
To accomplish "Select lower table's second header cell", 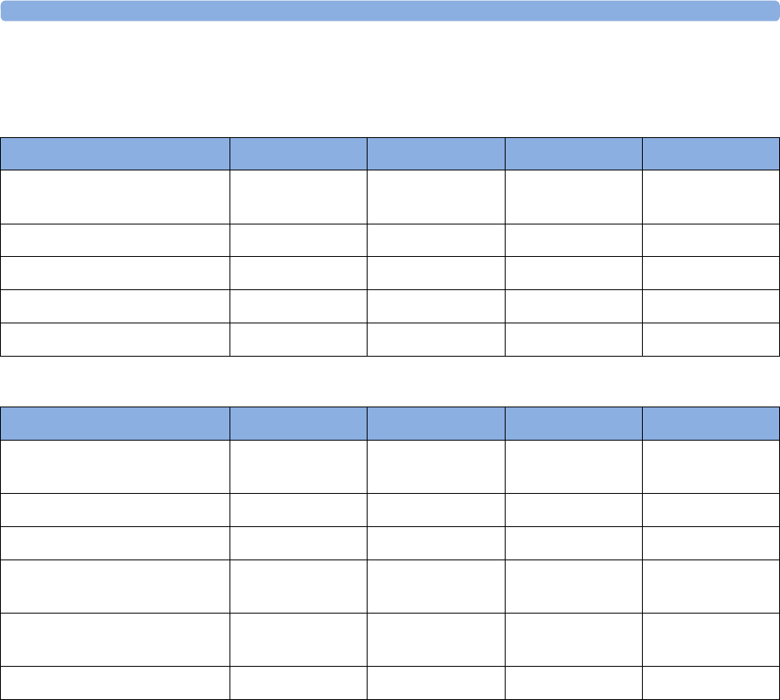I will point(299,424).
